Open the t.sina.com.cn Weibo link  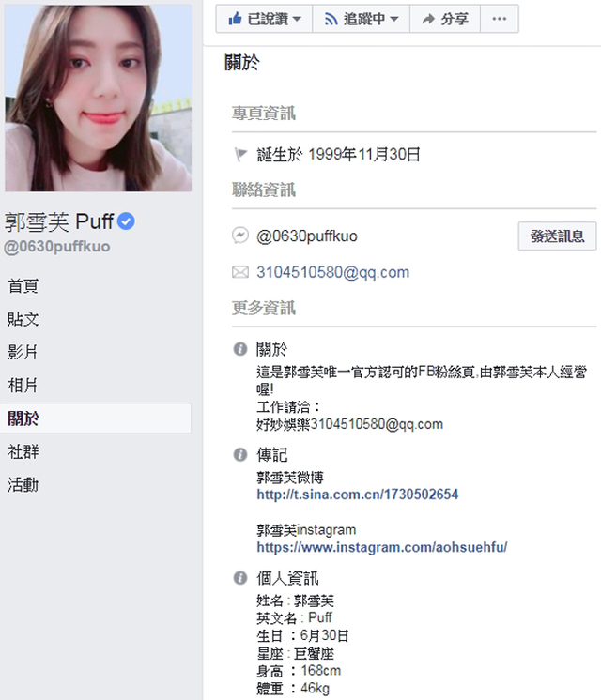click(358, 495)
